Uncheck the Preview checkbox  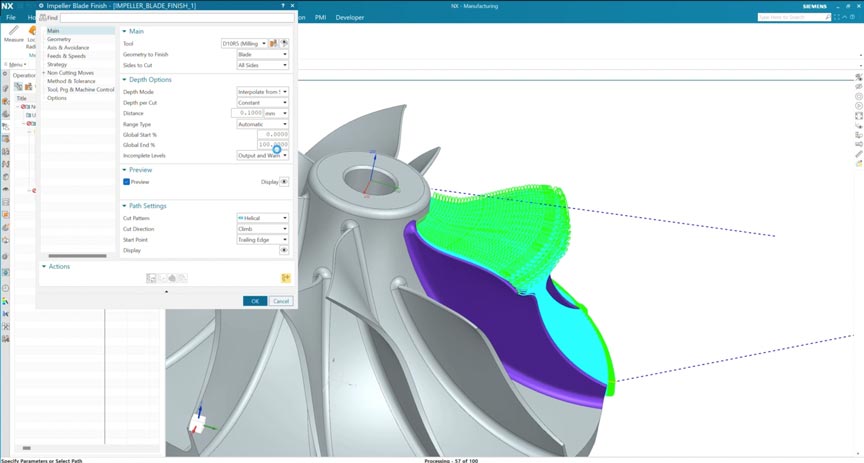click(126, 182)
